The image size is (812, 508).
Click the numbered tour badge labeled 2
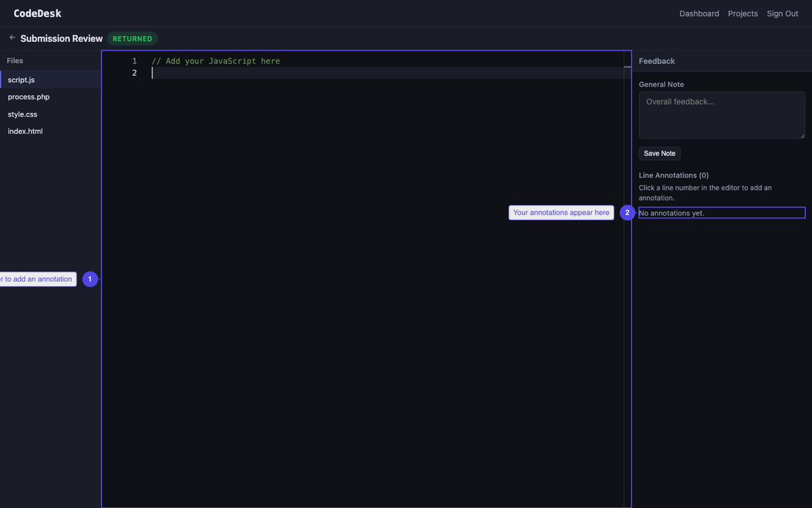627,212
